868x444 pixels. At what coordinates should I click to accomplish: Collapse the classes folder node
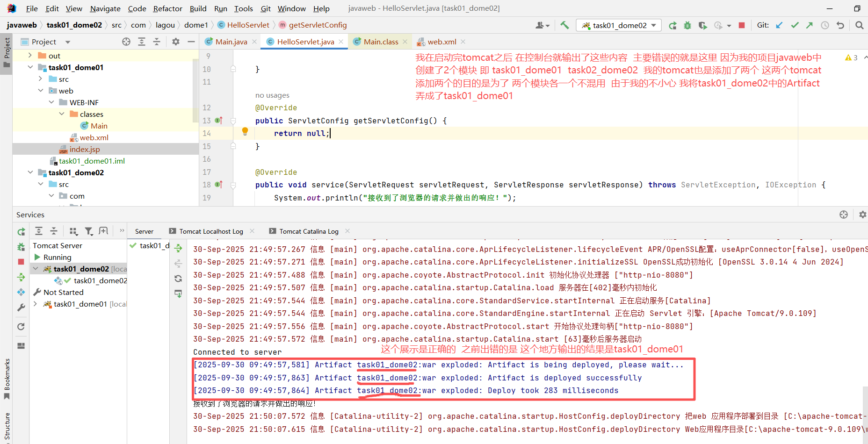pos(62,114)
